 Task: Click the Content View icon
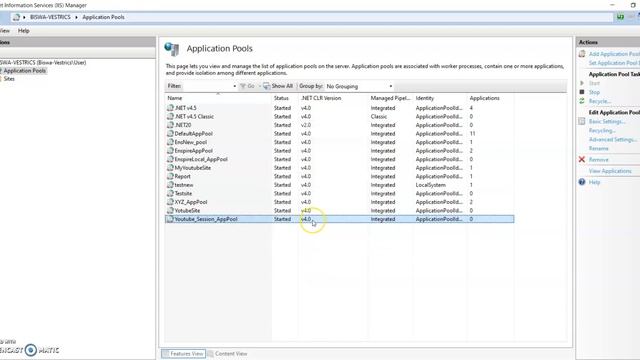point(211,354)
